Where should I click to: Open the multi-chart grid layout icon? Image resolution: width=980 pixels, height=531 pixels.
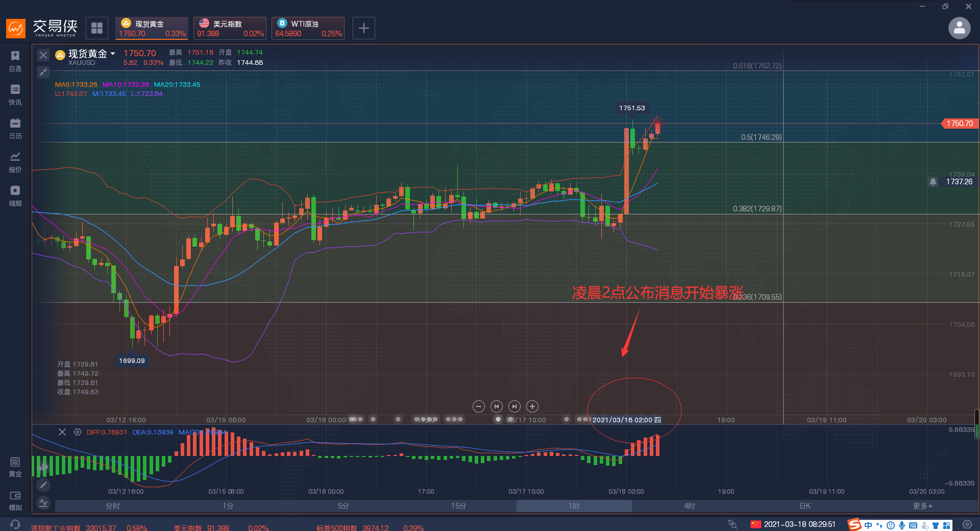[97, 28]
